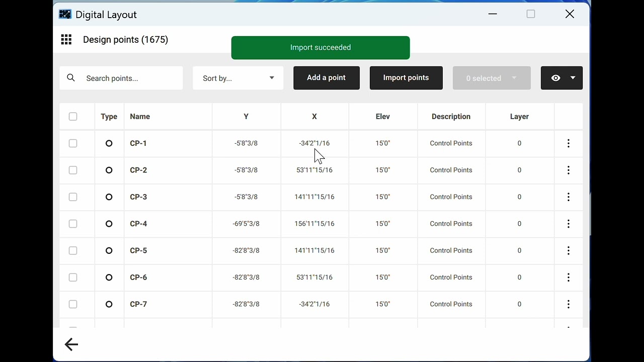Click the circle type icon for CP-1

pyautogui.click(x=109, y=143)
